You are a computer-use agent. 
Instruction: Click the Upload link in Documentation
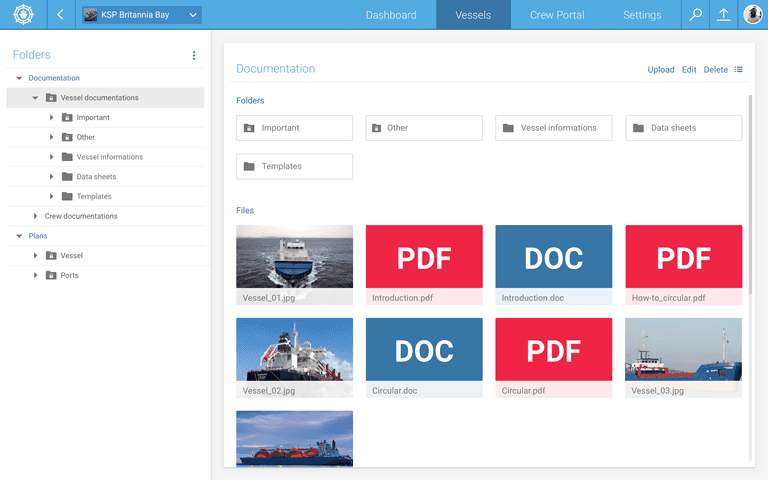(x=661, y=70)
